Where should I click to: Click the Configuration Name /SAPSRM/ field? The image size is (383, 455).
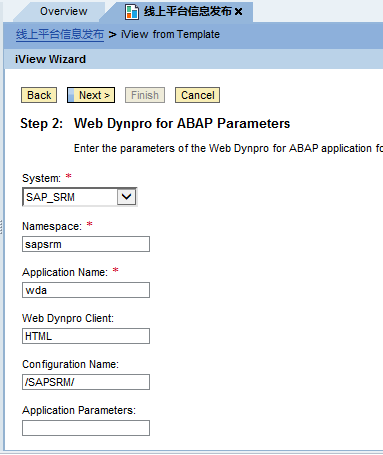click(x=86, y=382)
